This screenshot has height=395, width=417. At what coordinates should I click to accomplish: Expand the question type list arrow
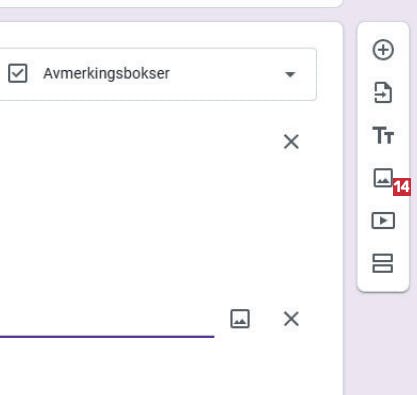point(290,74)
